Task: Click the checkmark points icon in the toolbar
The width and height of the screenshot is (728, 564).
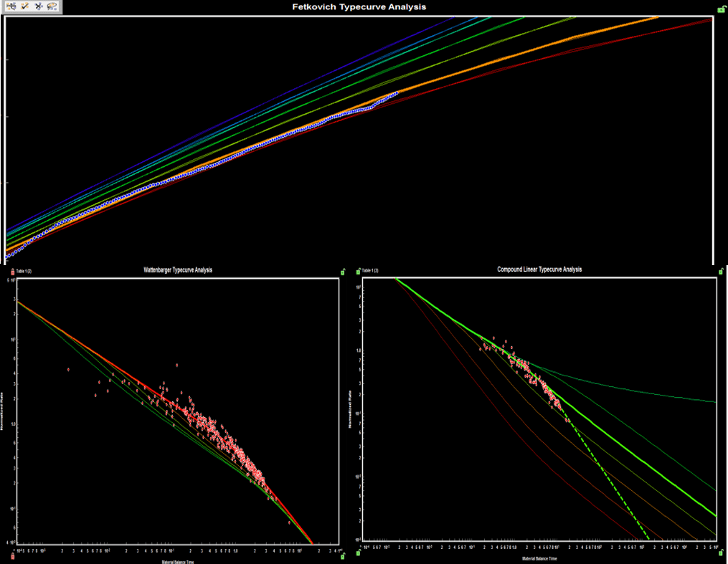Action: tap(25, 6)
